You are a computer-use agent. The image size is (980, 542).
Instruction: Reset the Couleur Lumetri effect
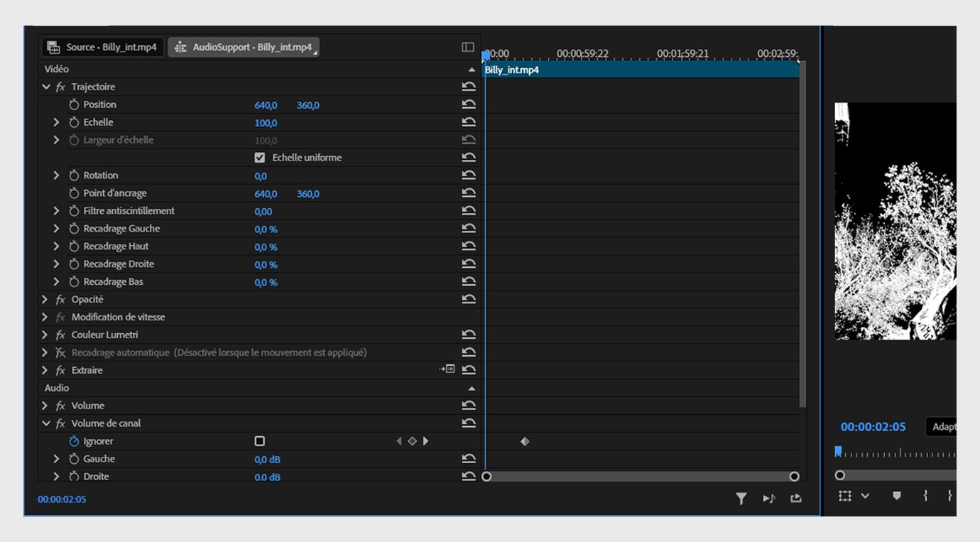click(x=469, y=335)
